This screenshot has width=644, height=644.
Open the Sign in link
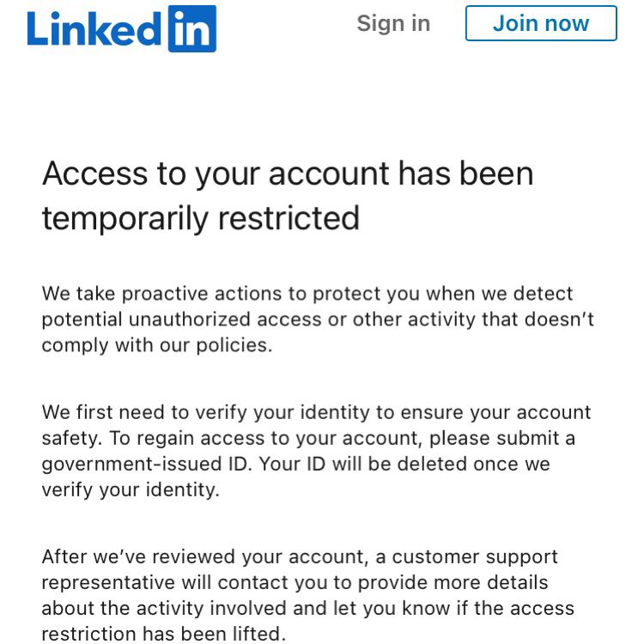[x=393, y=23]
